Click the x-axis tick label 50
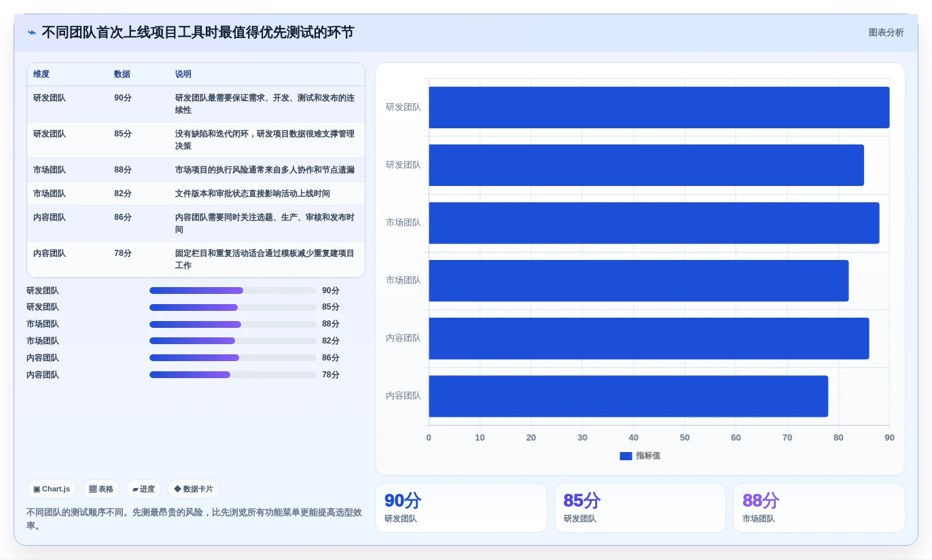Image resolution: width=932 pixels, height=560 pixels. (685, 438)
